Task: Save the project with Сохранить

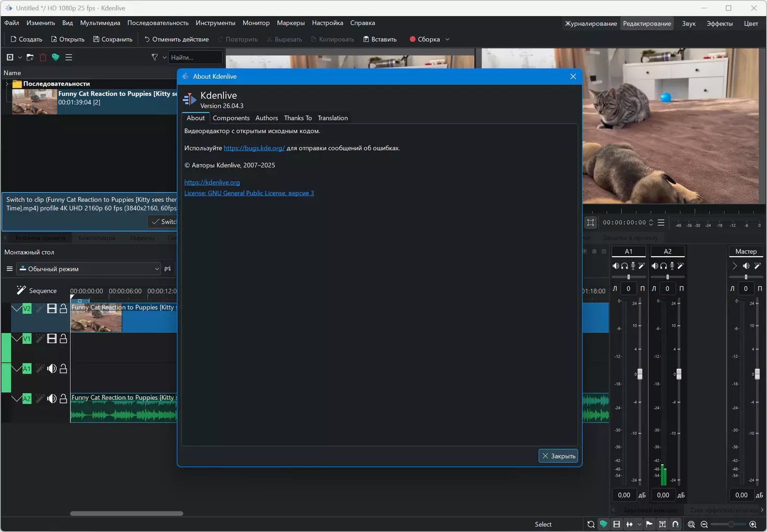Action: [x=113, y=39]
